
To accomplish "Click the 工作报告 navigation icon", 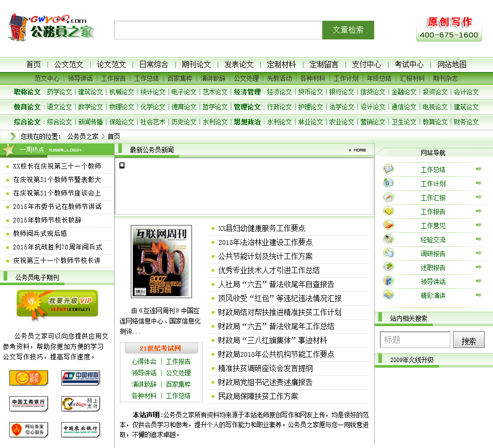I will tap(389, 211).
